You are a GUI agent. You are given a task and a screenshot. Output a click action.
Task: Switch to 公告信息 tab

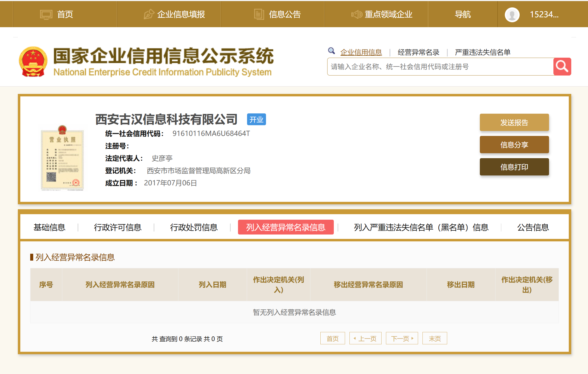pyautogui.click(x=533, y=227)
